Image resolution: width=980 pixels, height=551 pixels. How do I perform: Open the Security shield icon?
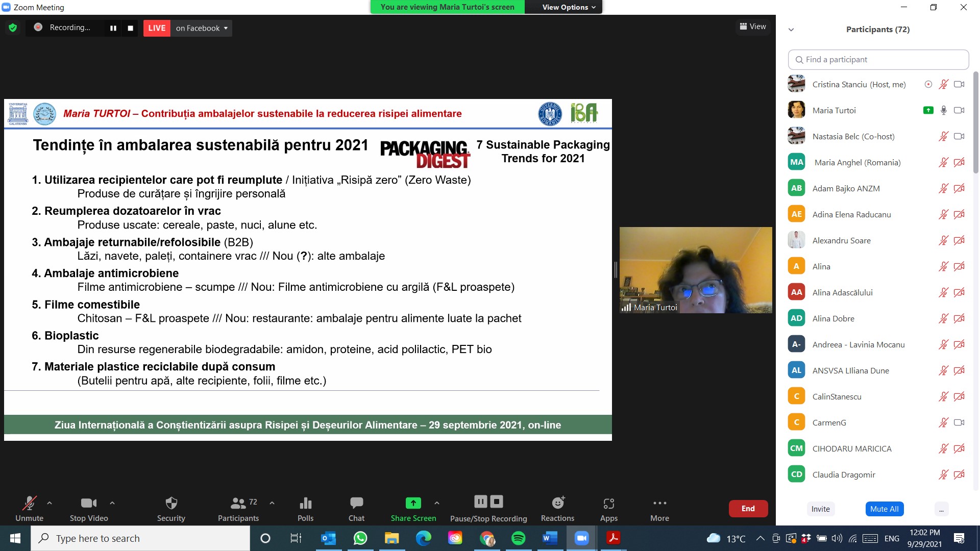click(171, 504)
